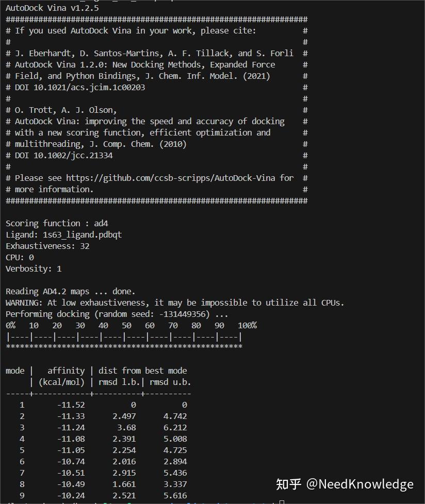Click the ligand filename 1s63_ligand.pdbqt
Viewport: 425px width, 504px height.
click(x=82, y=234)
